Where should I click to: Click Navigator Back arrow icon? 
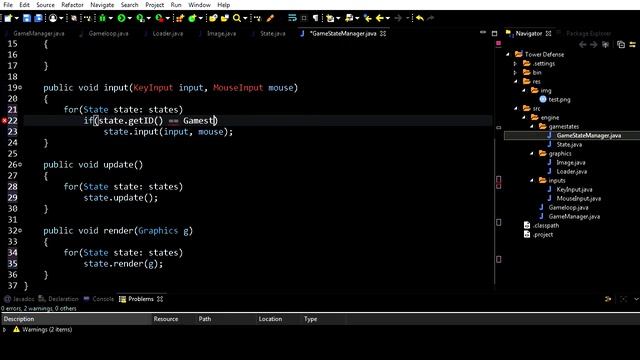click(x=582, y=44)
